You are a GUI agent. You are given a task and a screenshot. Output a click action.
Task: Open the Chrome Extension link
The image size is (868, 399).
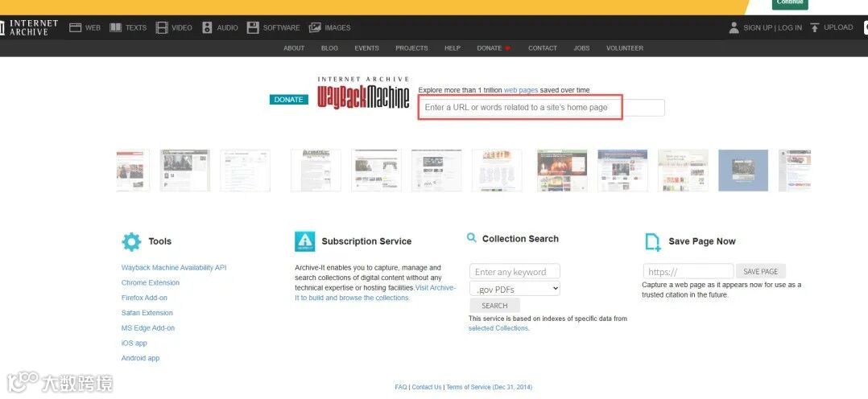[x=151, y=283]
